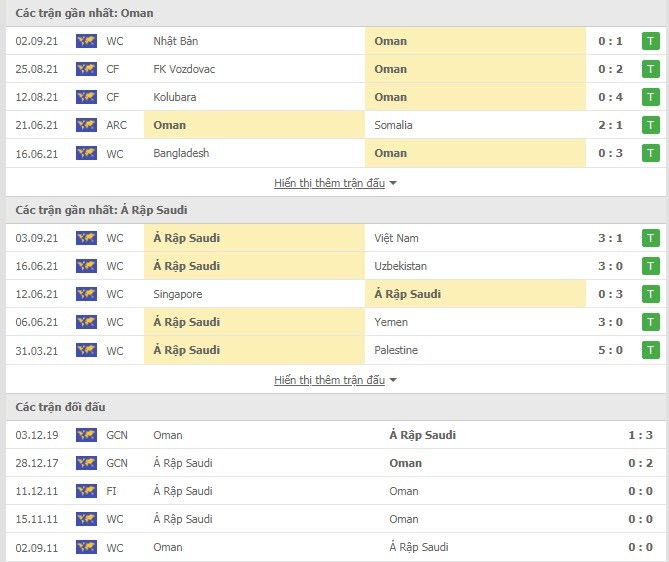Click the 0 : 1 score of Nhật Bản vs Oman
The height and width of the screenshot is (562, 669).
coord(610,41)
